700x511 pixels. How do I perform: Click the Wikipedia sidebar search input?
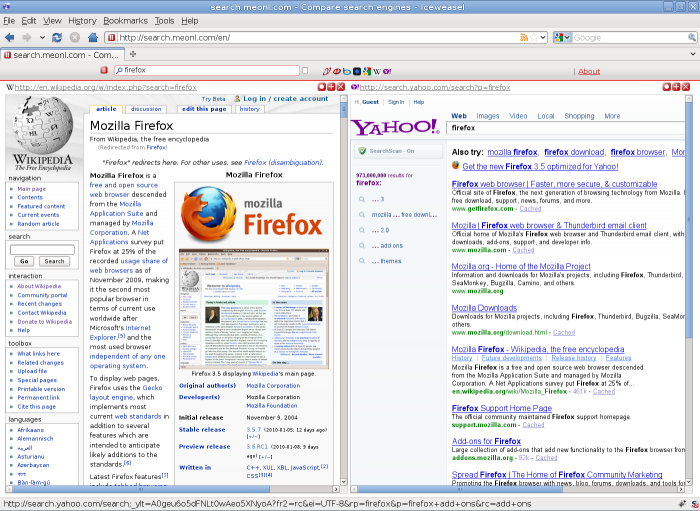(x=42, y=249)
